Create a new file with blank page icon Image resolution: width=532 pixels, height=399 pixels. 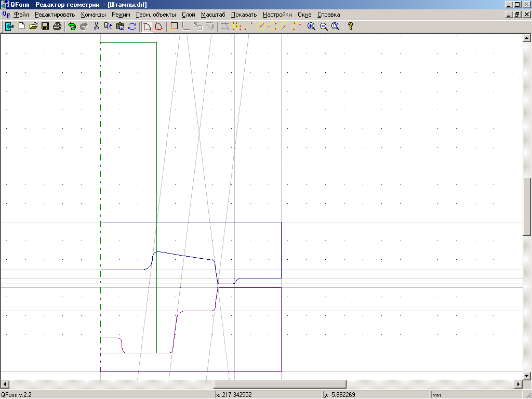(x=21, y=26)
